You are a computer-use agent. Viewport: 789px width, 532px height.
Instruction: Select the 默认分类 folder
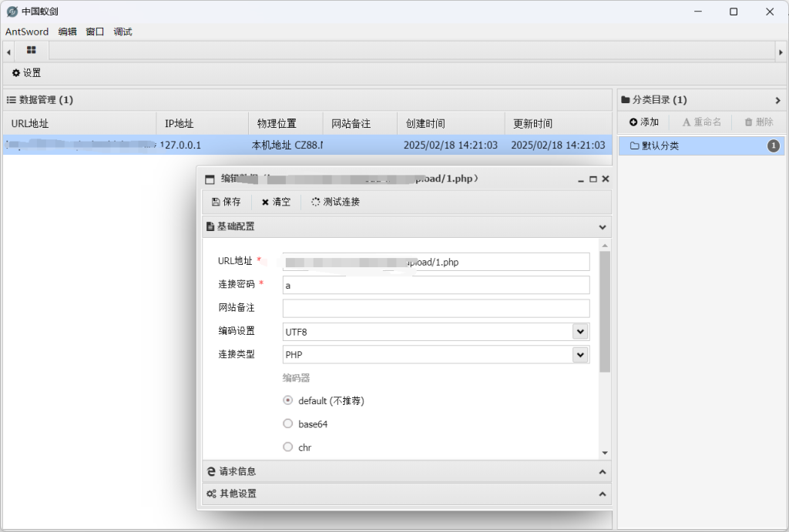point(701,146)
